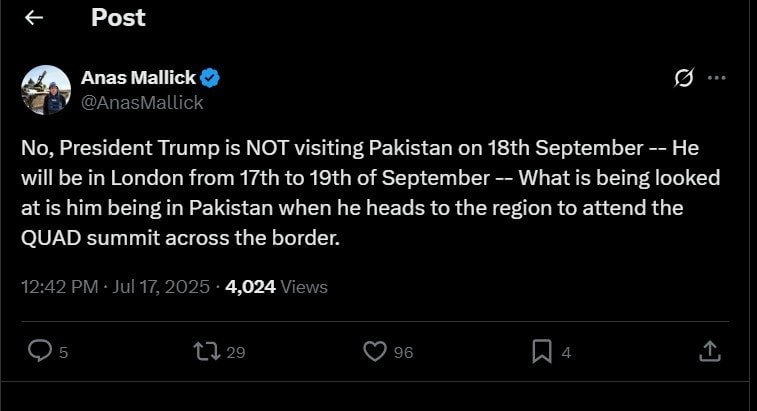The height and width of the screenshot is (411, 757).
Task: Click the Post heading text
Action: click(118, 17)
